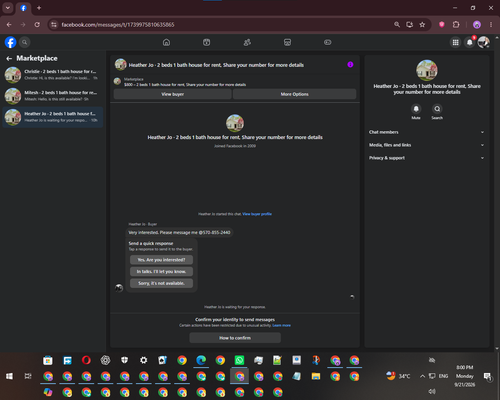
Task: View site information icon in address bar
Action: pyautogui.click(x=54, y=25)
